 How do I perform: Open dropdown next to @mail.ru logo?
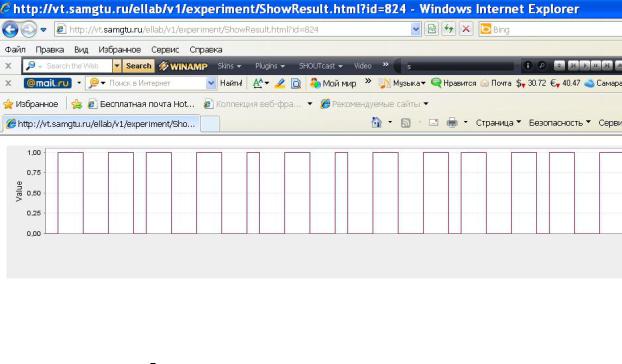click(79, 83)
